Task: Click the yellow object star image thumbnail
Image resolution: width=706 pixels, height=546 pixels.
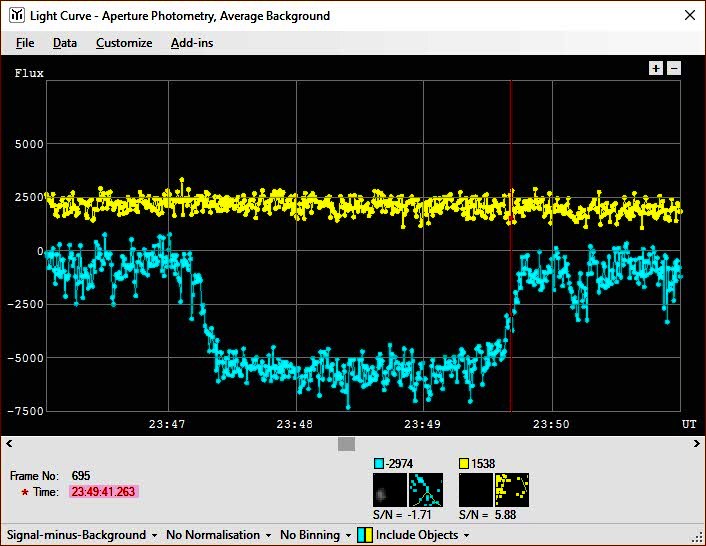Action: coord(475,490)
